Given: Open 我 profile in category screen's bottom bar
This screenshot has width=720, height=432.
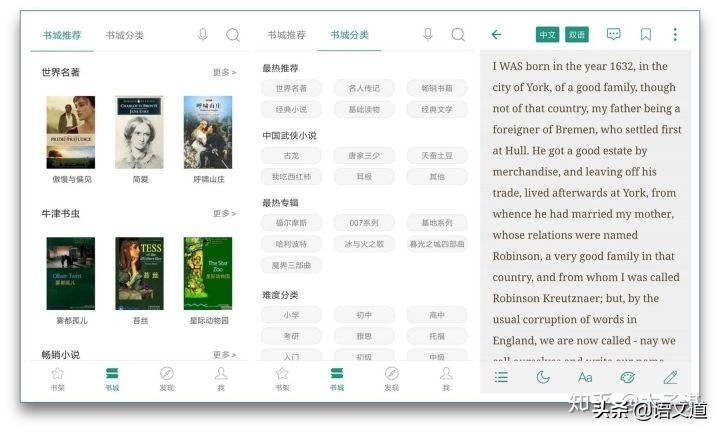Looking at the screenshot, I should [x=446, y=379].
